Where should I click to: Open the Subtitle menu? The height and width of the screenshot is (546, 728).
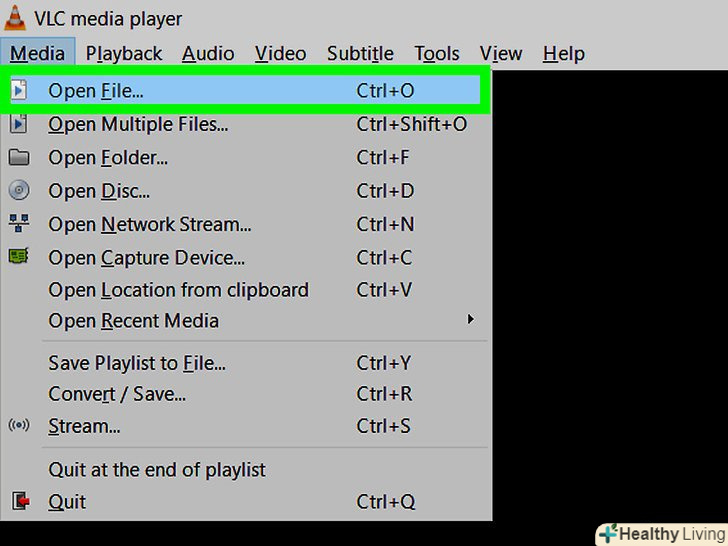click(360, 54)
